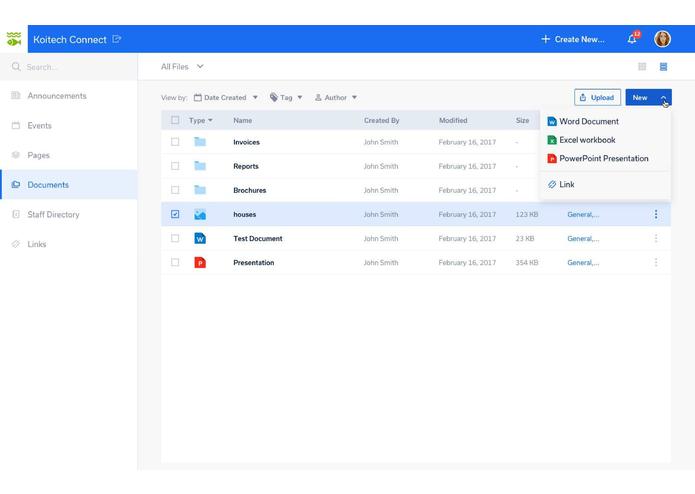Toggle the select-all header checkbox

[x=175, y=120]
